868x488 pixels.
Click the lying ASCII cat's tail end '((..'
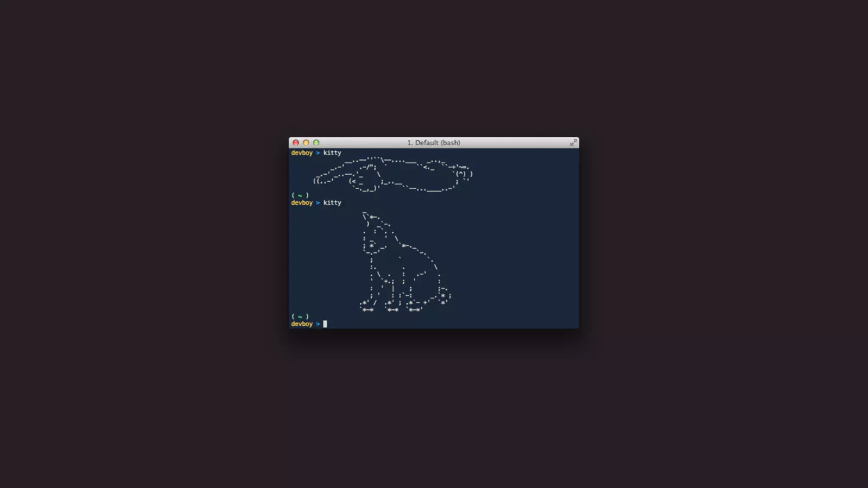pyautogui.click(x=320, y=181)
